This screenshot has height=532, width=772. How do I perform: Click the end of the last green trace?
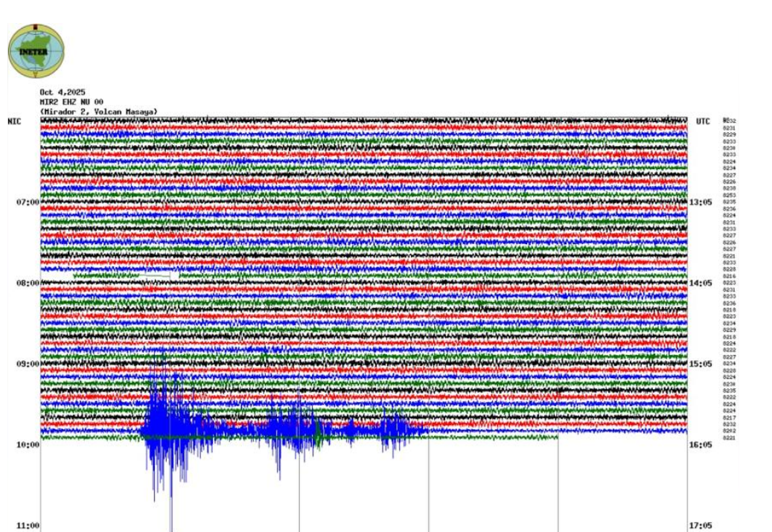(556, 437)
